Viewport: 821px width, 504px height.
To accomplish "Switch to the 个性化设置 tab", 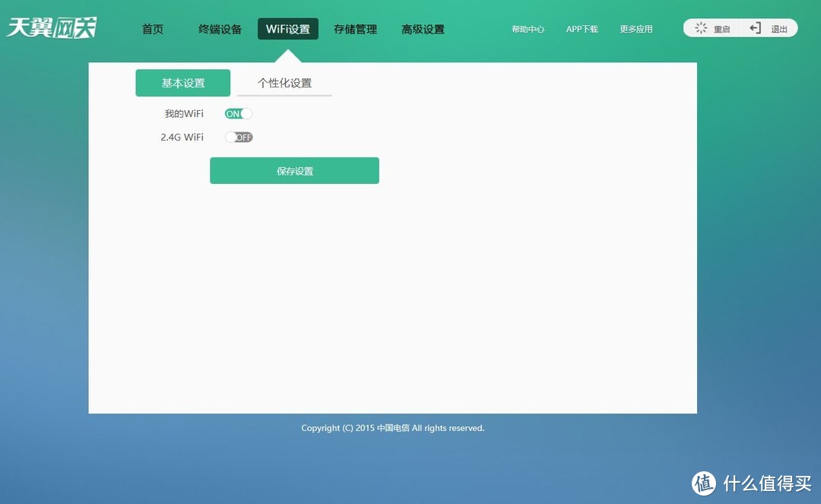I will pos(284,84).
